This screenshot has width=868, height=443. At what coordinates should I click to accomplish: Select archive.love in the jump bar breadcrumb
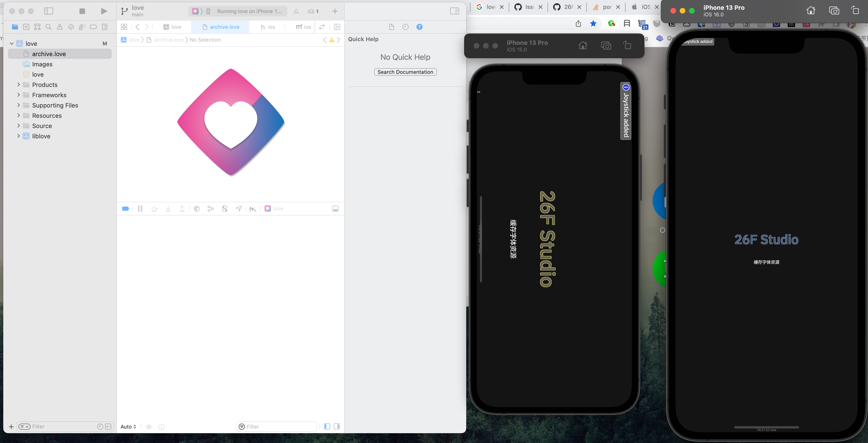(169, 40)
